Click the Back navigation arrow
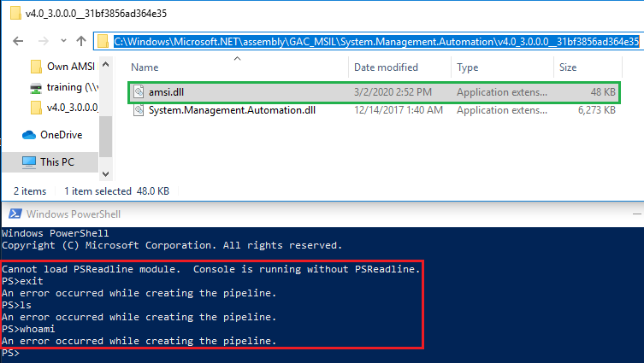644x363 pixels. point(20,41)
